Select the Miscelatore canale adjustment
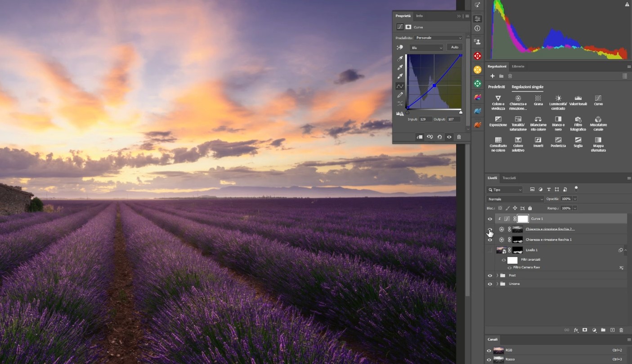The image size is (632, 364). [x=598, y=119]
